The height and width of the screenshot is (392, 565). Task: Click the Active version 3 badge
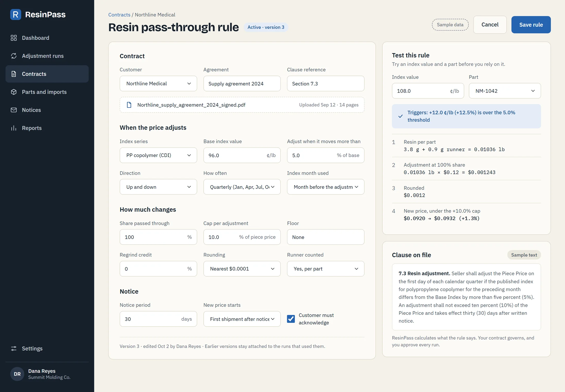pos(266,27)
